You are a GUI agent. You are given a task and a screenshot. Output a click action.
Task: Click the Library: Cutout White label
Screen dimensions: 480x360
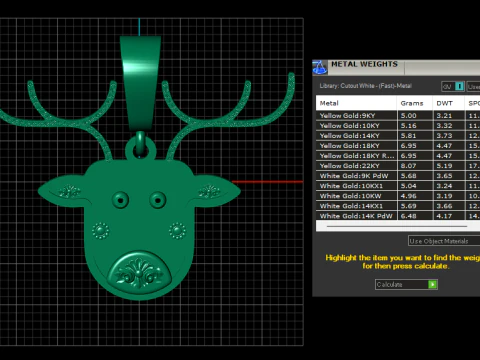click(x=365, y=86)
